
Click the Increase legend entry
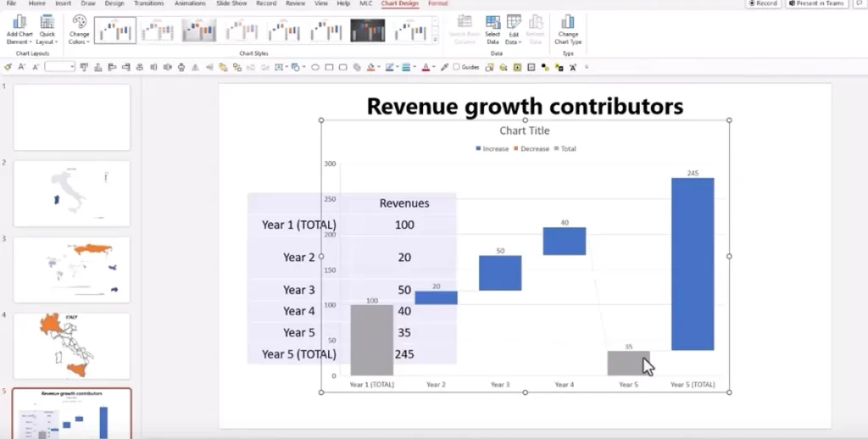tap(492, 148)
